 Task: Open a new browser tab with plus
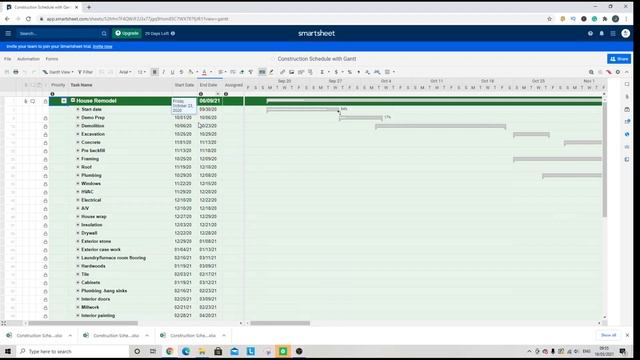click(89, 7)
